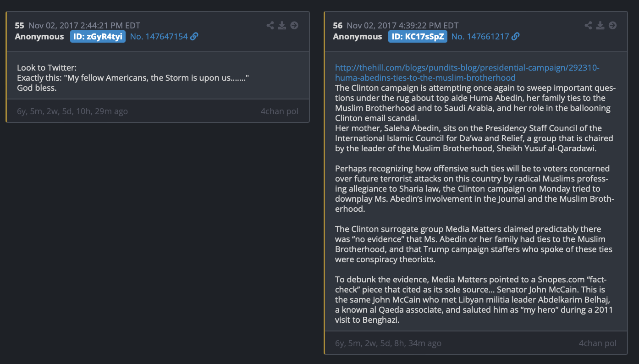This screenshot has height=364, width=639.
Task: Select the ID: zGyR4tyi badge
Action: [98, 37]
